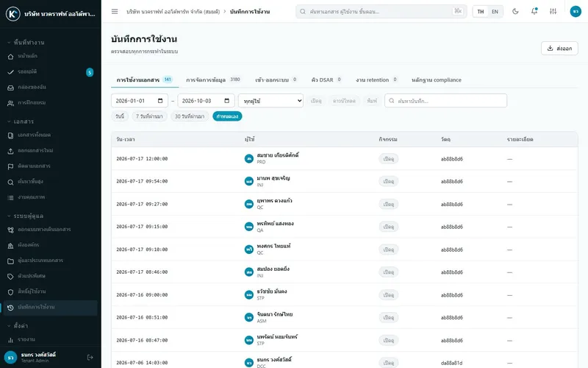Open the notifications bell
Screen dimensions: 588x368
534,12
